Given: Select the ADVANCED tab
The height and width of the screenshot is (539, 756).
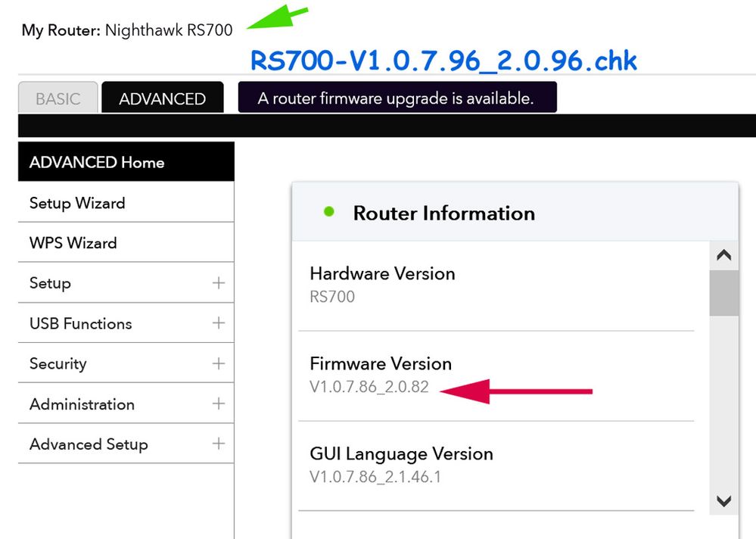Looking at the screenshot, I should pos(162,98).
